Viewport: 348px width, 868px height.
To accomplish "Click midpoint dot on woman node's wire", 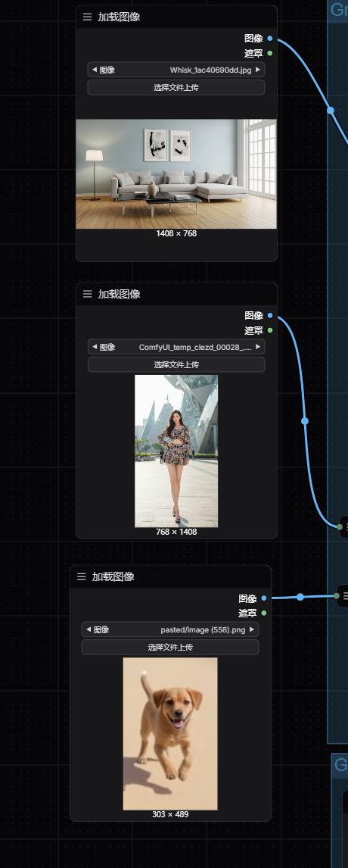I will coord(304,421).
